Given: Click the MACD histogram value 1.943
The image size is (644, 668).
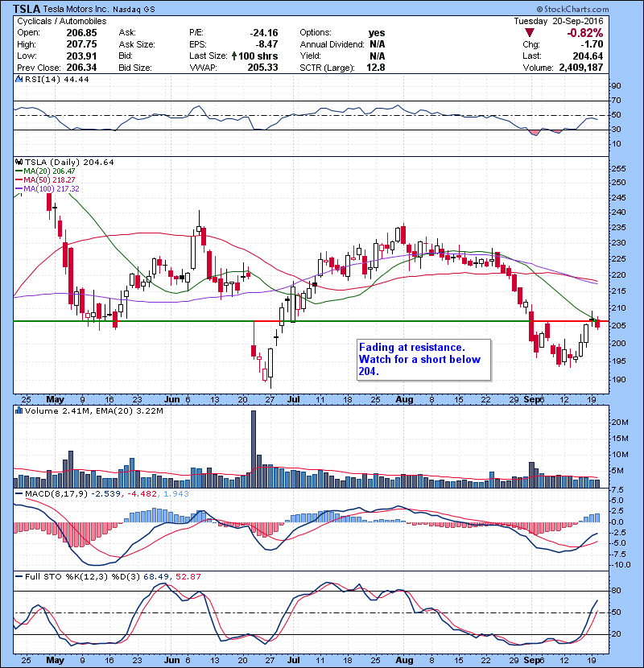Looking at the screenshot, I should 175,494.
